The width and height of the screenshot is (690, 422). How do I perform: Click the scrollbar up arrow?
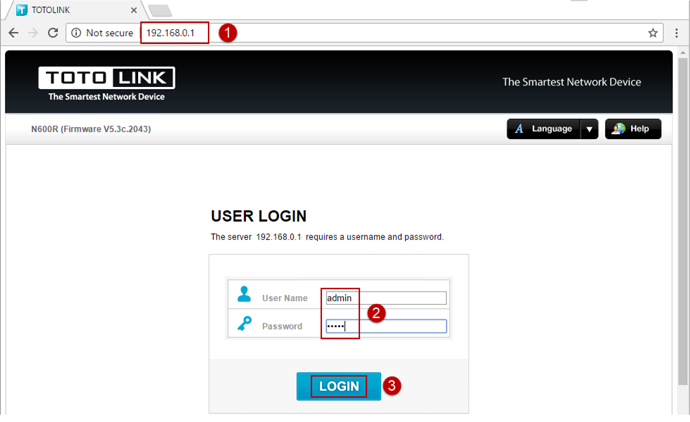click(683, 53)
